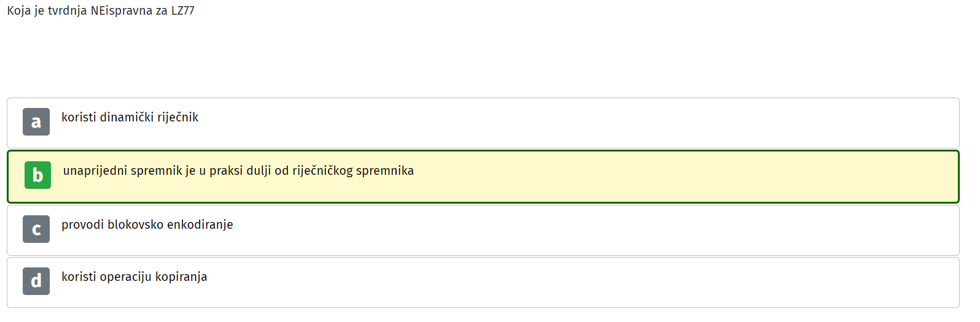Click the word 'riječničkog' in option b

(x=322, y=171)
